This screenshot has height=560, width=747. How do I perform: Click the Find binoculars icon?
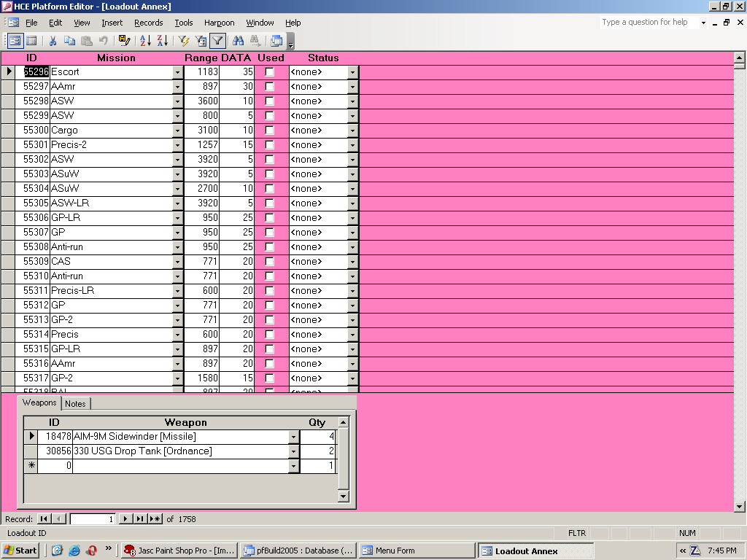click(x=238, y=41)
